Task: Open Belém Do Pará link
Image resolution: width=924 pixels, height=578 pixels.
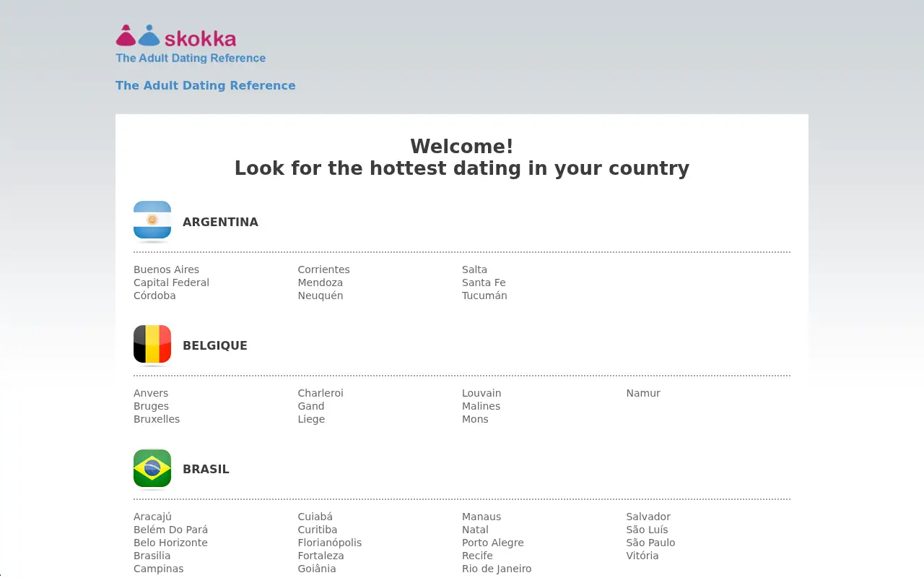Action: point(170,530)
